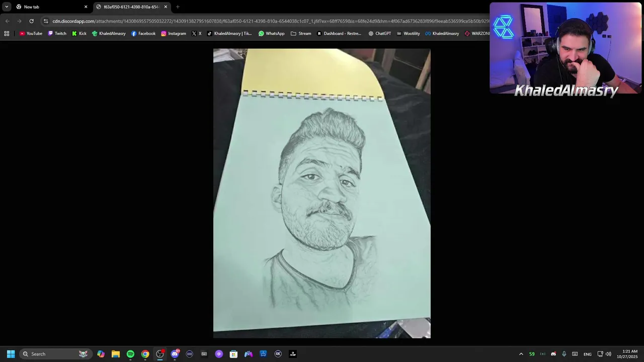644x362 pixels.
Task: Expand the Stream bookmarks folder
Action: pos(301,34)
